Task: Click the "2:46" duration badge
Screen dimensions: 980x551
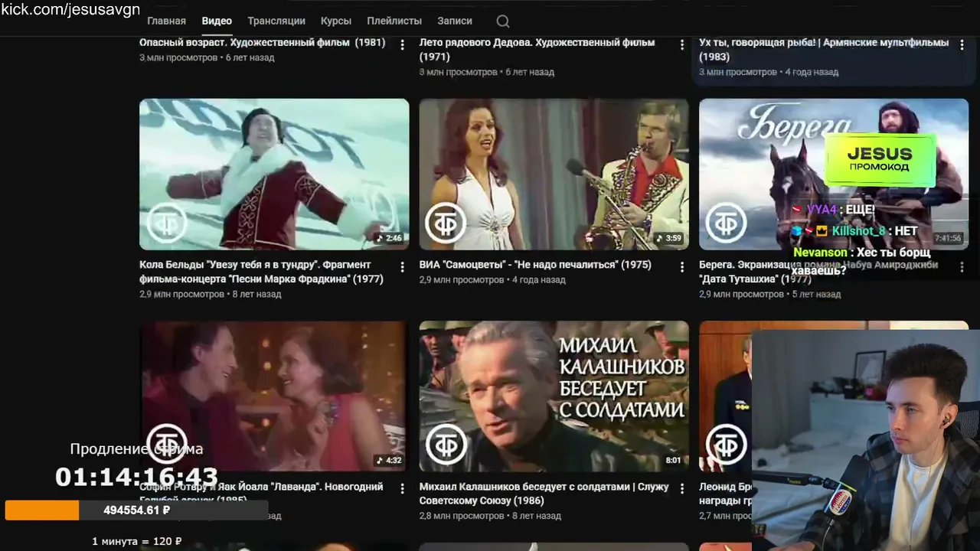Action: [389, 238]
